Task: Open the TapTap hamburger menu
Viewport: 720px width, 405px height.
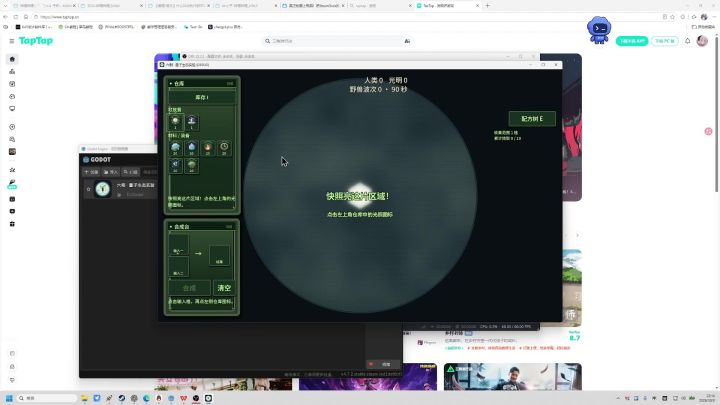Action: (12, 41)
